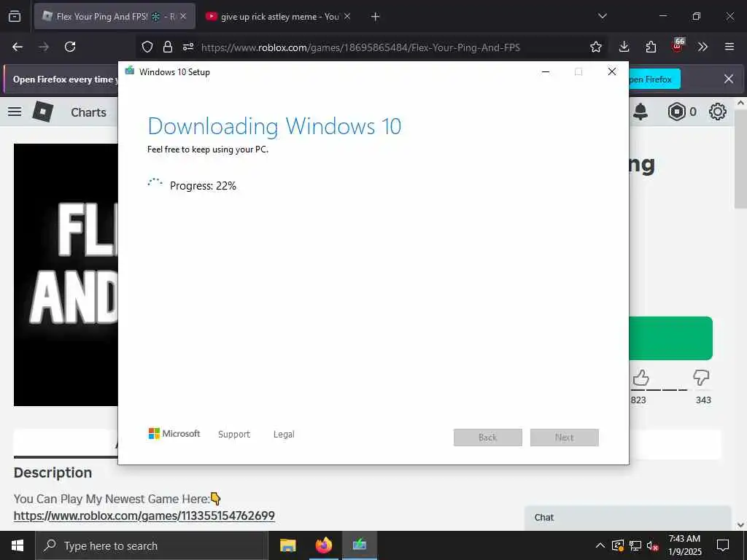
Task: Open Roblox notifications bell
Action: click(x=640, y=112)
